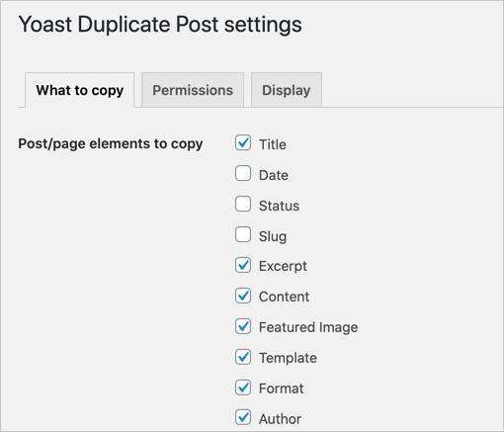
Task: Enable the Slug checkbox
Action: coord(243,234)
